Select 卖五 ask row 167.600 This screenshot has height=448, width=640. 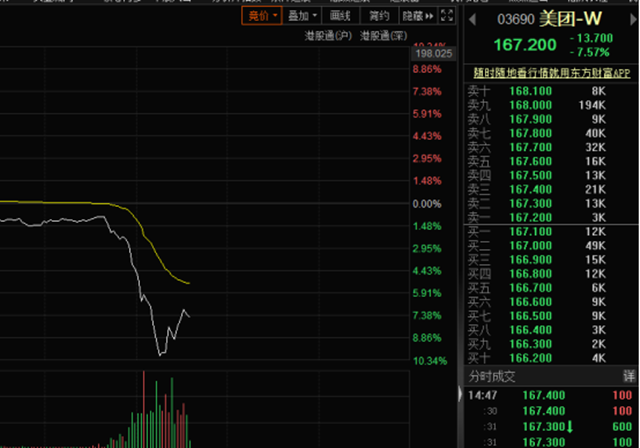coord(551,161)
